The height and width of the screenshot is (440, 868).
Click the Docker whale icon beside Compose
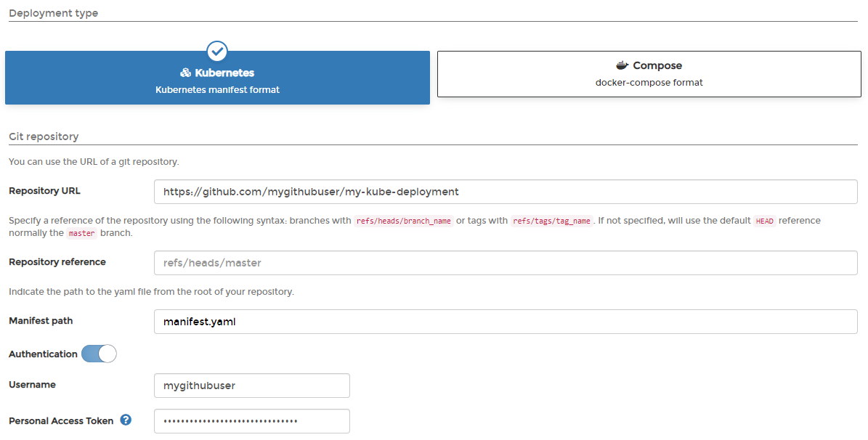pyautogui.click(x=622, y=65)
